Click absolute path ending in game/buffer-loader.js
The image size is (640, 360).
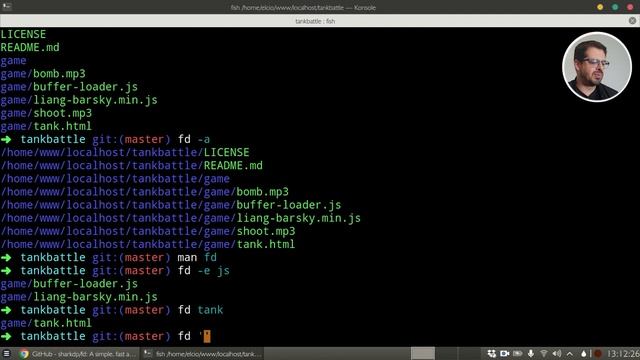(171, 204)
